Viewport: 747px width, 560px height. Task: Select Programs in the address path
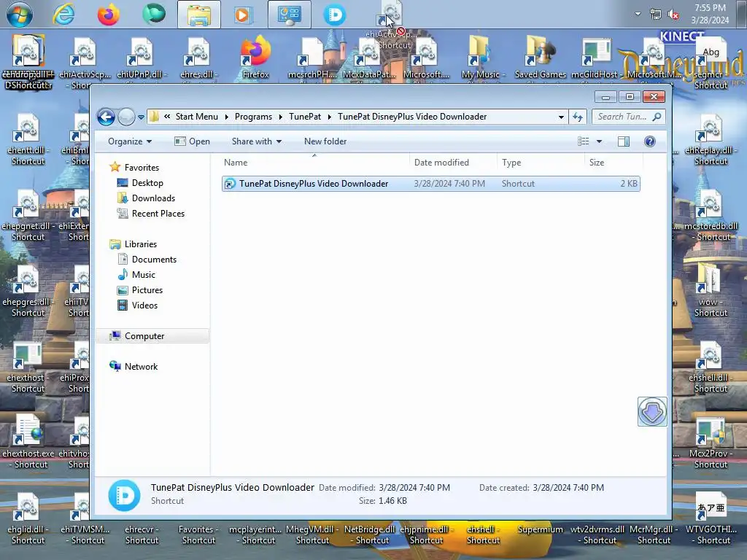click(253, 117)
